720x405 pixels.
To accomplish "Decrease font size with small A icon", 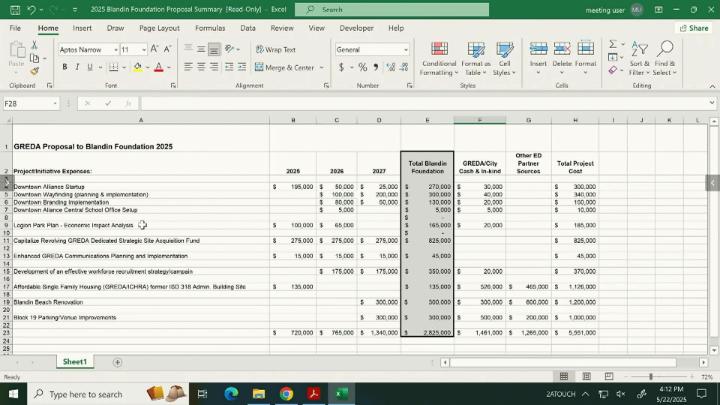I will 167,49.
